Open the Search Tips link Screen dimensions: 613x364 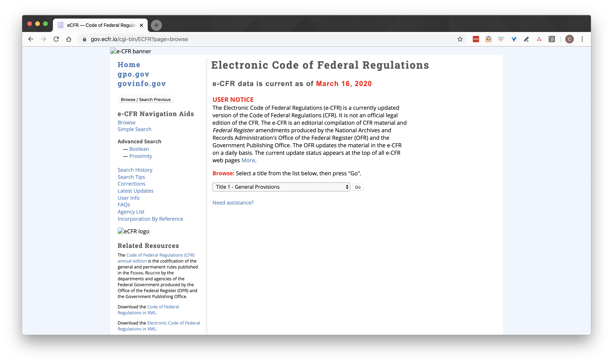click(131, 177)
